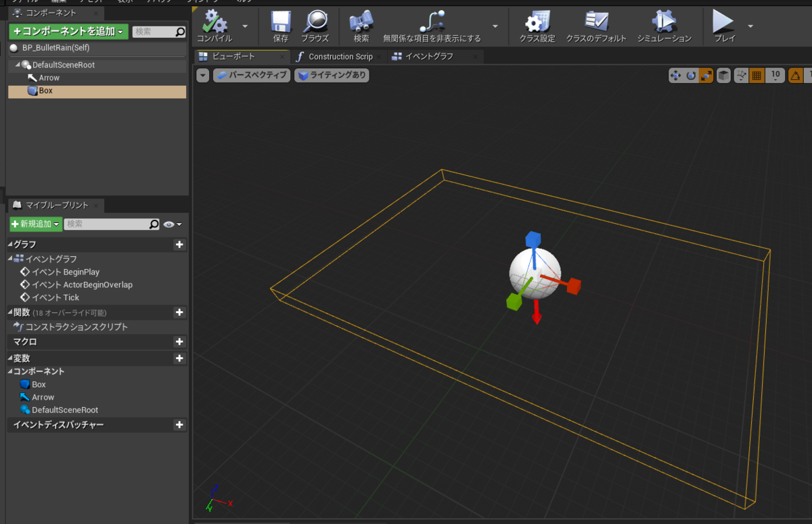This screenshot has height=524, width=812.
Task: Open the Lit view mode menu
Action: [x=332, y=75]
